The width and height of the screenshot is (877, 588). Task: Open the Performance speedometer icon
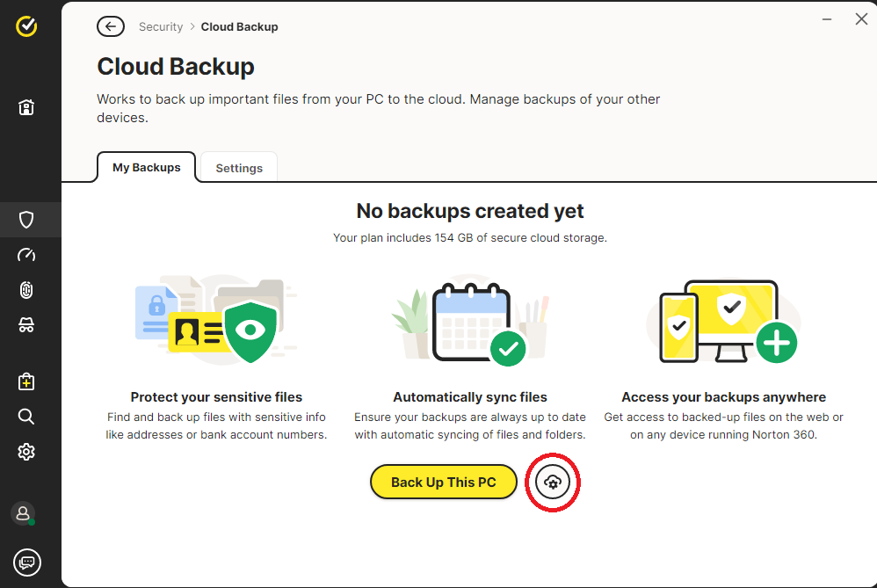(26, 256)
